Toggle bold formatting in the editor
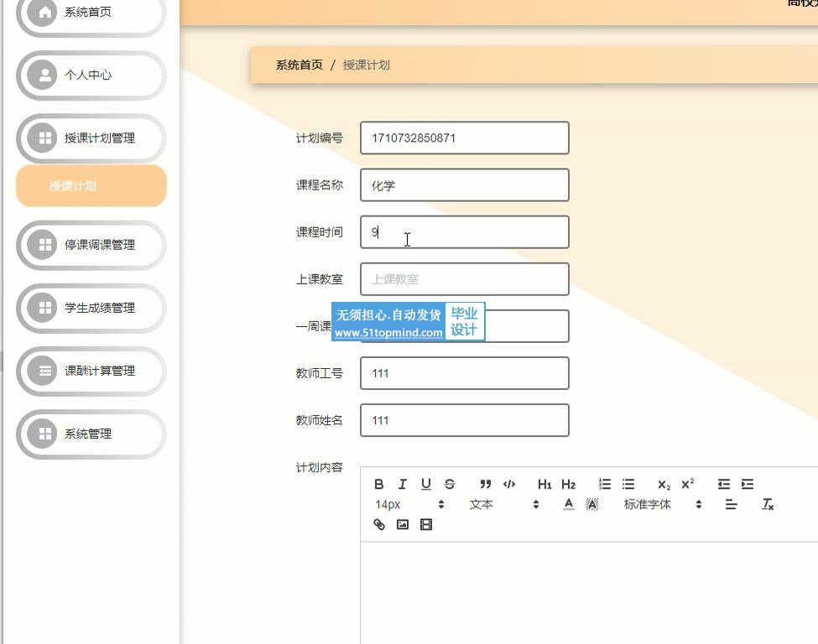818x644 pixels. pos(379,484)
